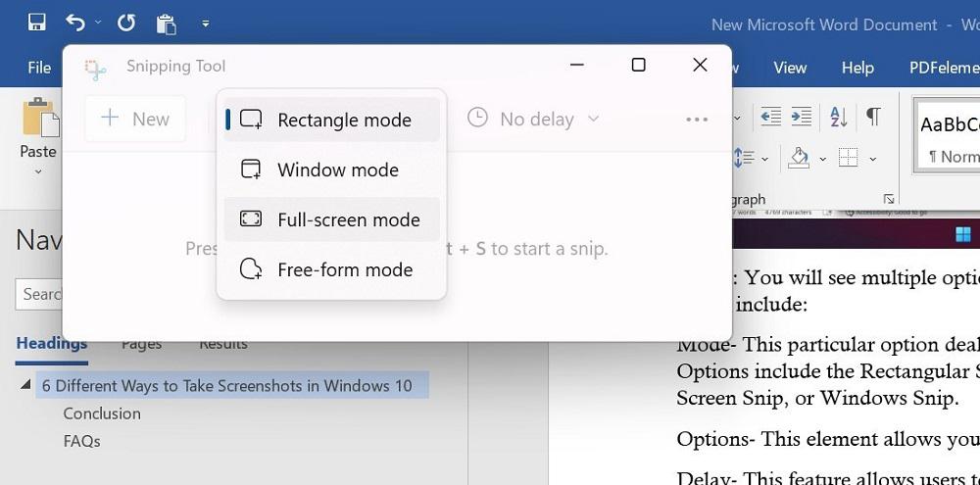Click the Sort A-Z icon
Screen dimensions: 980x485
pos(839,118)
